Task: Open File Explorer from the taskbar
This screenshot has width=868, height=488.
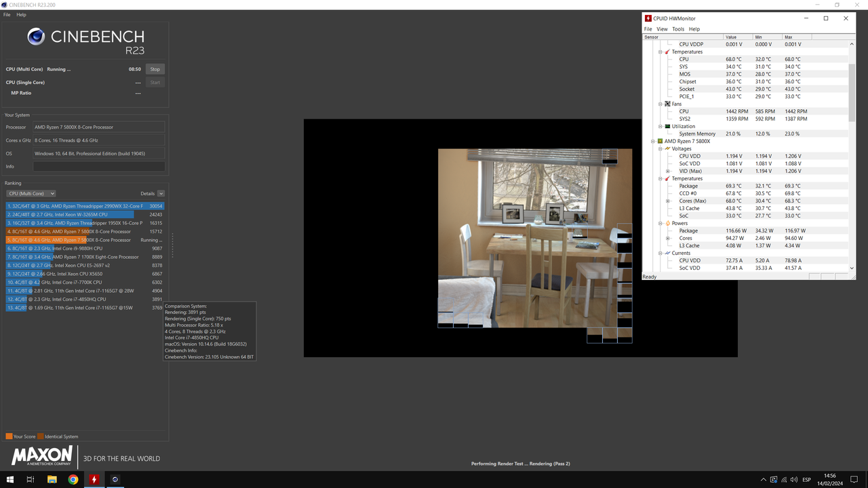Action: pos(52,479)
